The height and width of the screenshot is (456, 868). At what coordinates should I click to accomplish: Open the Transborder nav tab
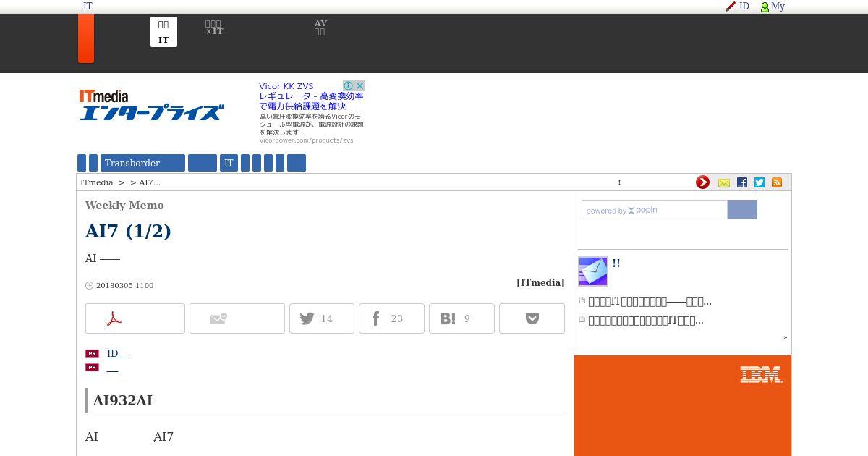[x=142, y=163]
